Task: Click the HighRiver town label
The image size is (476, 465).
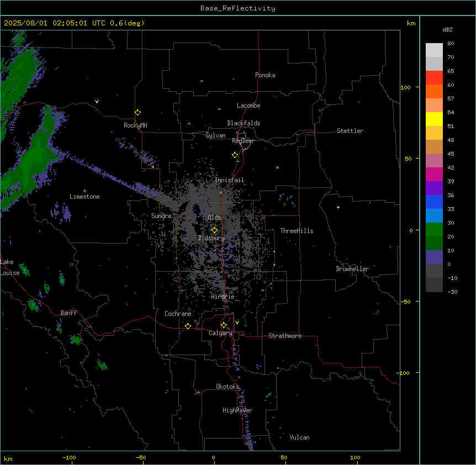Action: (x=237, y=410)
